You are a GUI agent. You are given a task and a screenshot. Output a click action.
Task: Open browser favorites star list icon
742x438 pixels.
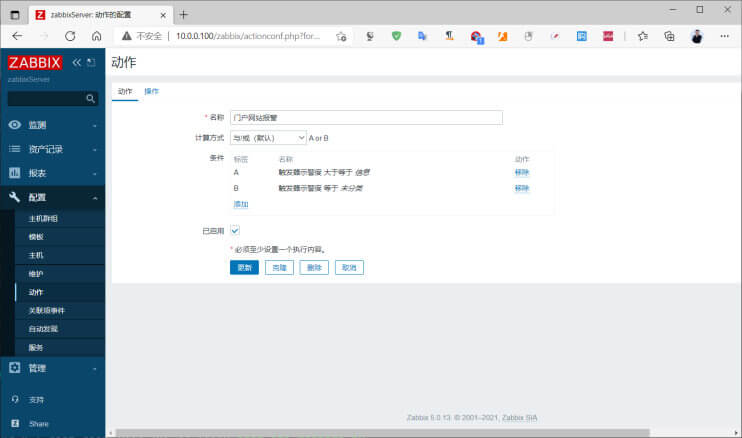click(x=643, y=36)
